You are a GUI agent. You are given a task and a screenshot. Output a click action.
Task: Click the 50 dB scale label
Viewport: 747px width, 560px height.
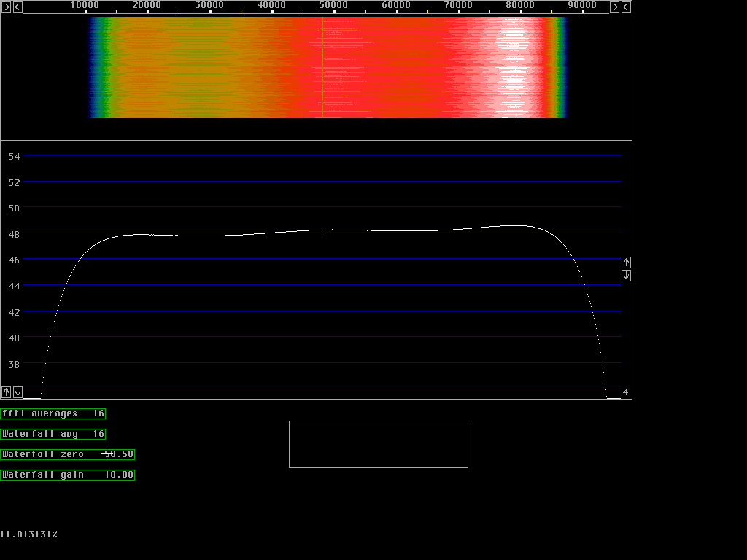click(15, 208)
